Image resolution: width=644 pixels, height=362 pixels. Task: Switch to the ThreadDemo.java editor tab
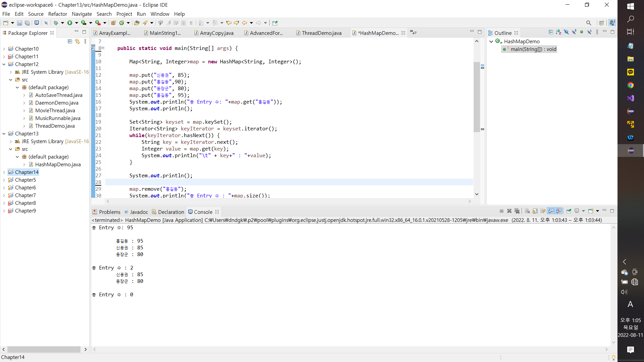point(321,33)
